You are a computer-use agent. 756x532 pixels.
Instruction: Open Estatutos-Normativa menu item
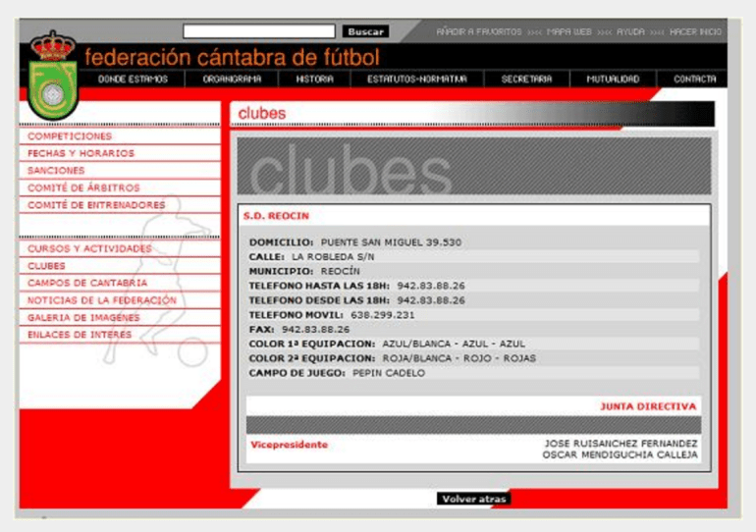[417, 80]
